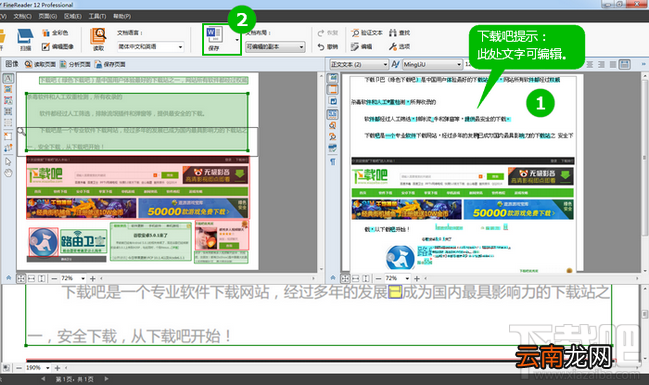Select the background picture area tool

[x=8, y=101]
